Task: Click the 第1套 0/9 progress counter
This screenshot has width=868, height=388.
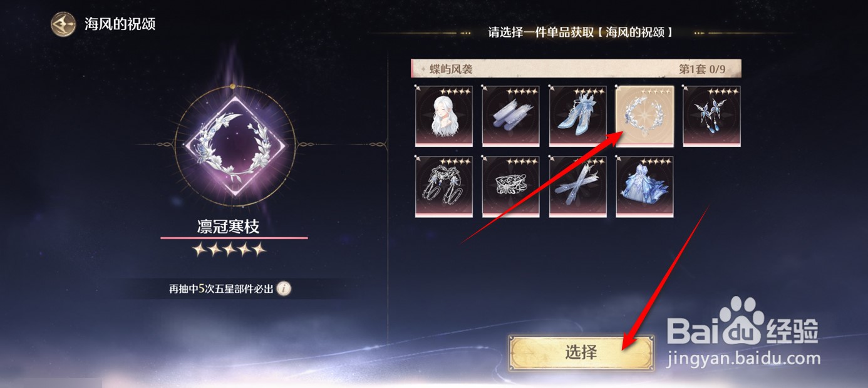Action: coord(702,69)
